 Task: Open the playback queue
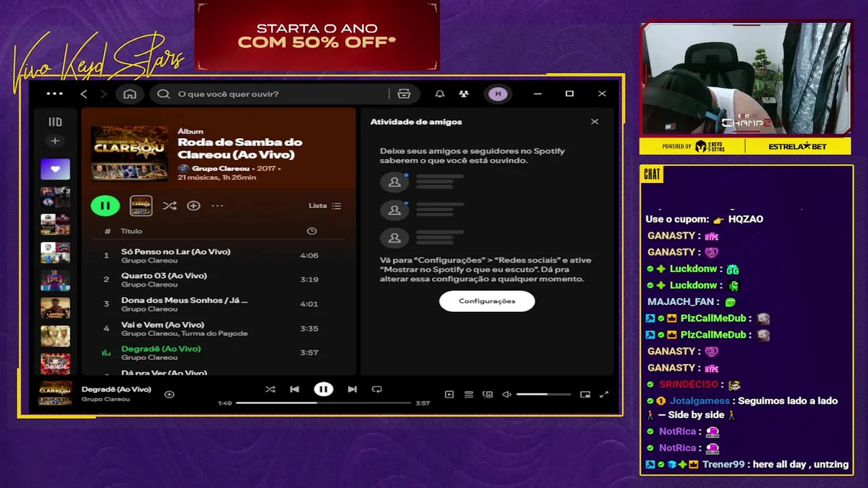pos(469,394)
